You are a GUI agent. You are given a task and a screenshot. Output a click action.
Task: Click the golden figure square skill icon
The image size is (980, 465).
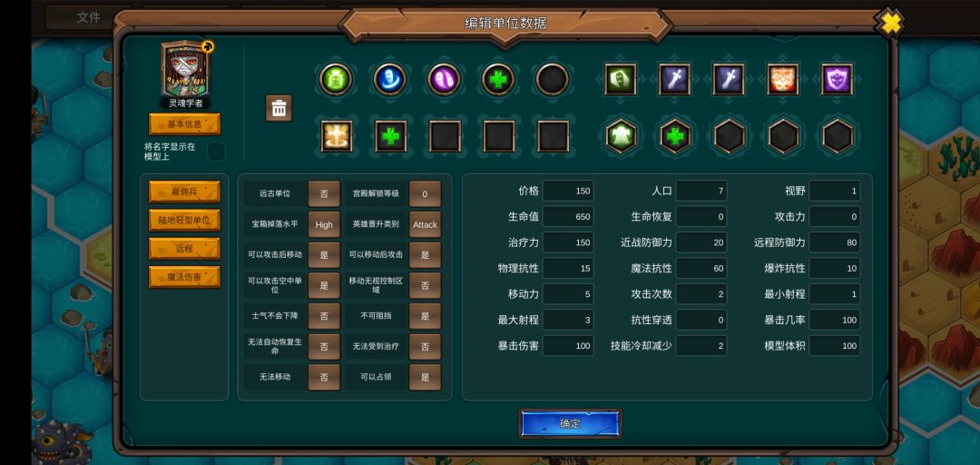[337, 136]
